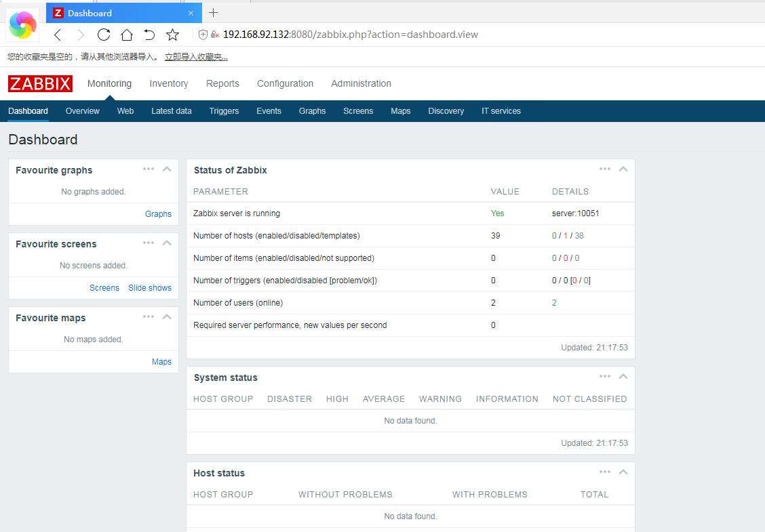
Task: Click the WITH PROBLEMS column header
Action: click(x=490, y=495)
